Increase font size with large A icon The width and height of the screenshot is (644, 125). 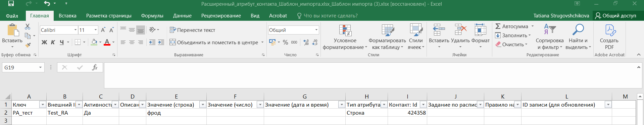(103, 30)
